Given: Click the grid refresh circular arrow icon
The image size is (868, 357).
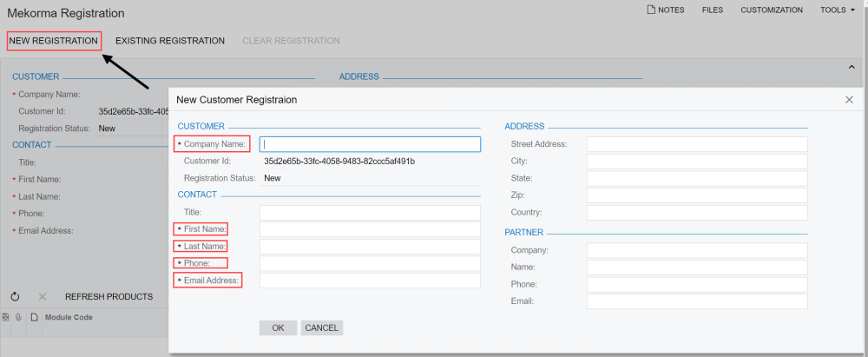Looking at the screenshot, I should [16, 297].
